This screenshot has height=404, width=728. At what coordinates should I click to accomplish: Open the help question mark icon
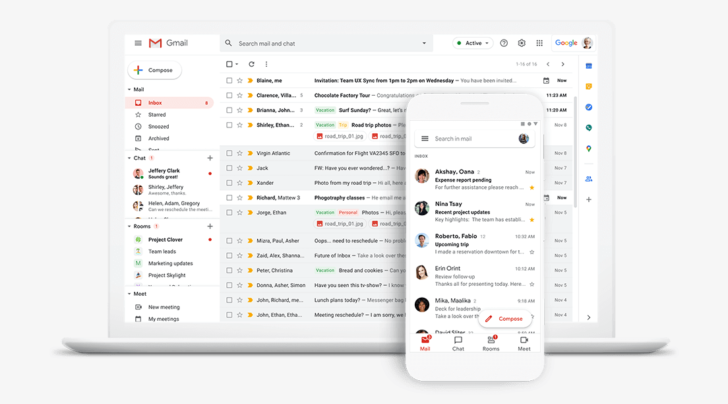(x=504, y=43)
